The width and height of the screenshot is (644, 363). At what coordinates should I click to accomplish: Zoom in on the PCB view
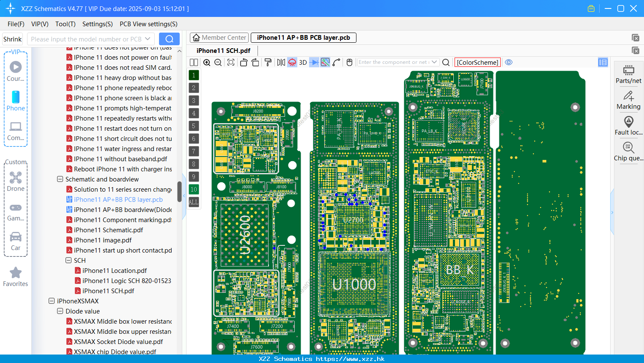[207, 62]
